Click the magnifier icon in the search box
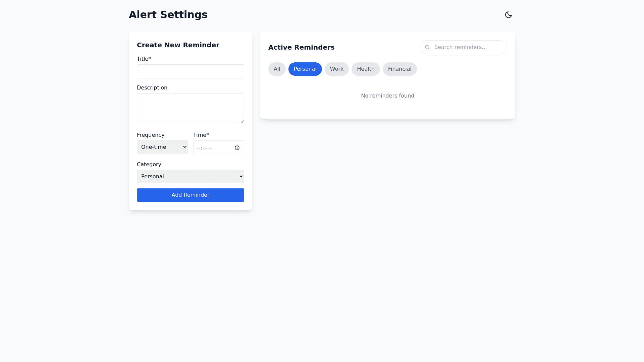 pyautogui.click(x=427, y=47)
